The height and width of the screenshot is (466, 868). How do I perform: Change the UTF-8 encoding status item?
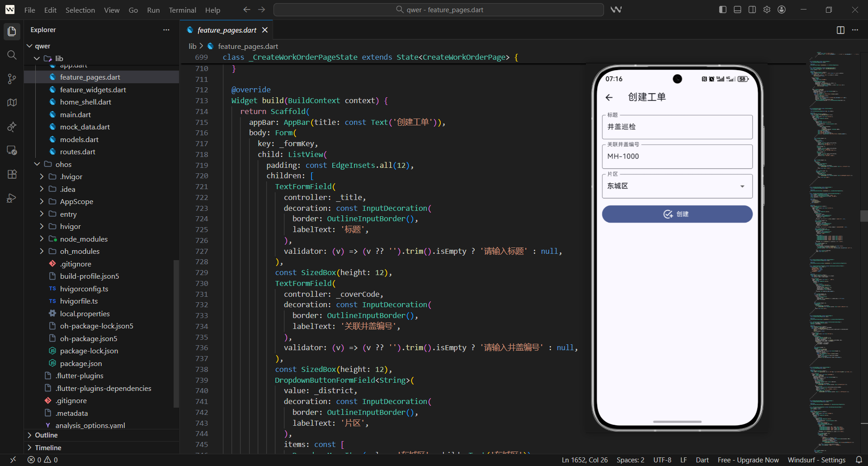[662, 460]
